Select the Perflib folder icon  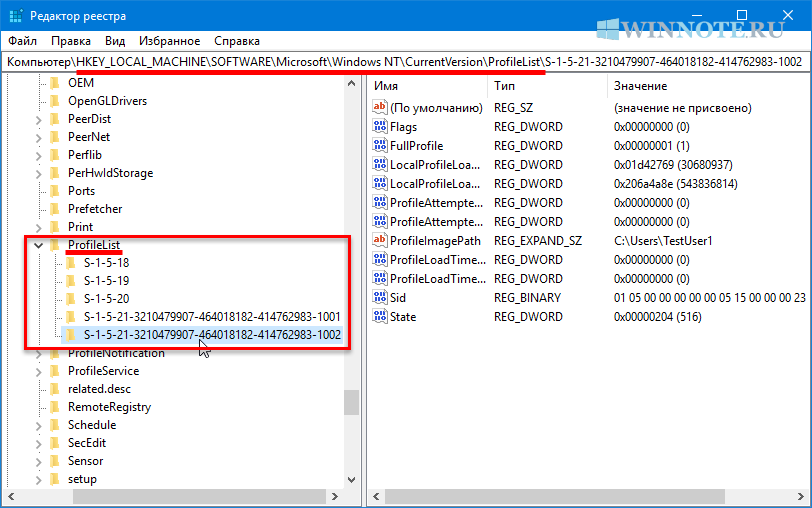(55, 155)
